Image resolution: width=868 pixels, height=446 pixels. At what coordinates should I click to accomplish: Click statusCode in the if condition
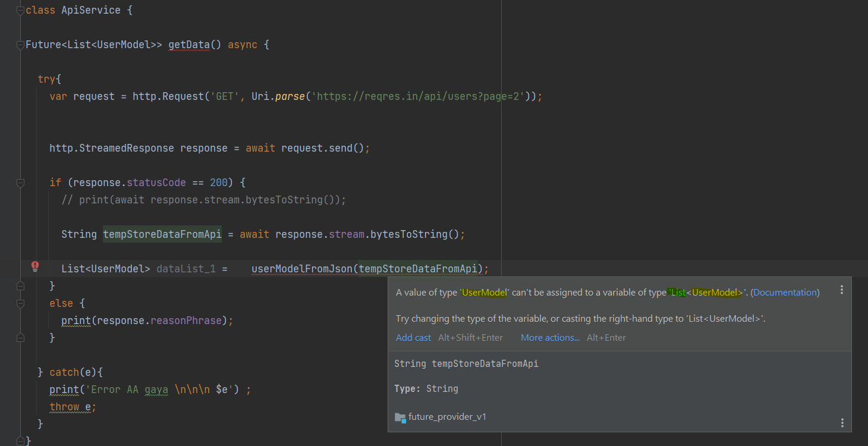pos(156,183)
